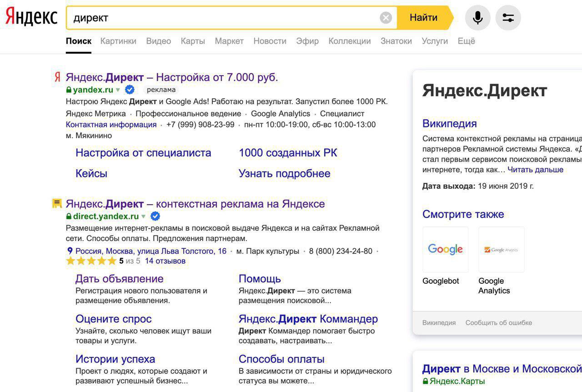Open the Способы оплаты sitelink

281,359
